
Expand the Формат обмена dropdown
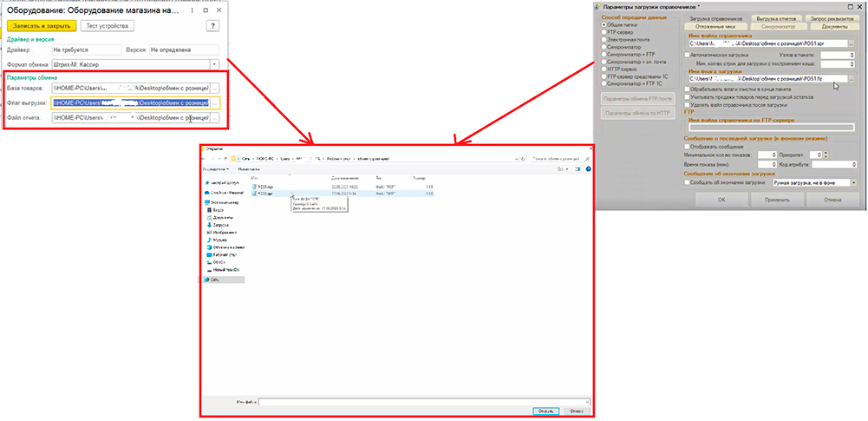[x=214, y=63]
